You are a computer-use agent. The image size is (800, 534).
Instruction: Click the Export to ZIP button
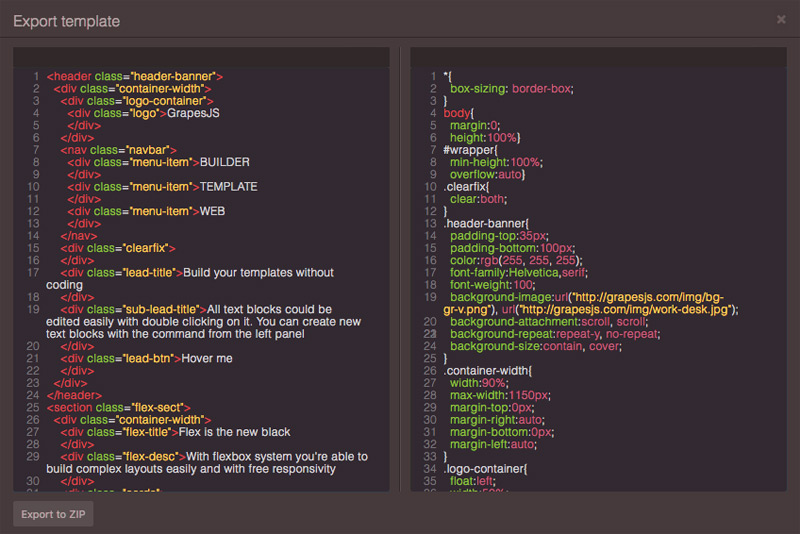point(53,514)
